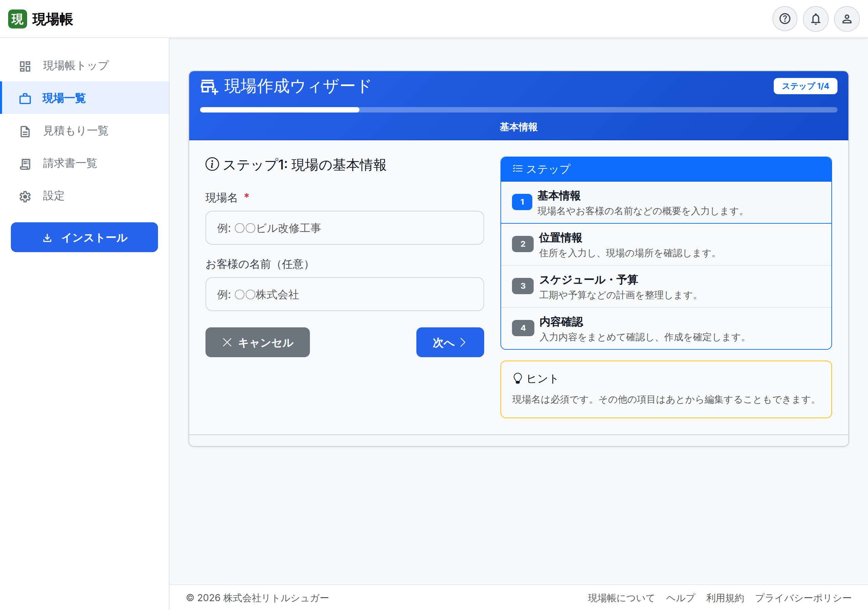The width and height of the screenshot is (868, 610).
Task: Select the 内容確認 step row
Action: click(666, 328)
